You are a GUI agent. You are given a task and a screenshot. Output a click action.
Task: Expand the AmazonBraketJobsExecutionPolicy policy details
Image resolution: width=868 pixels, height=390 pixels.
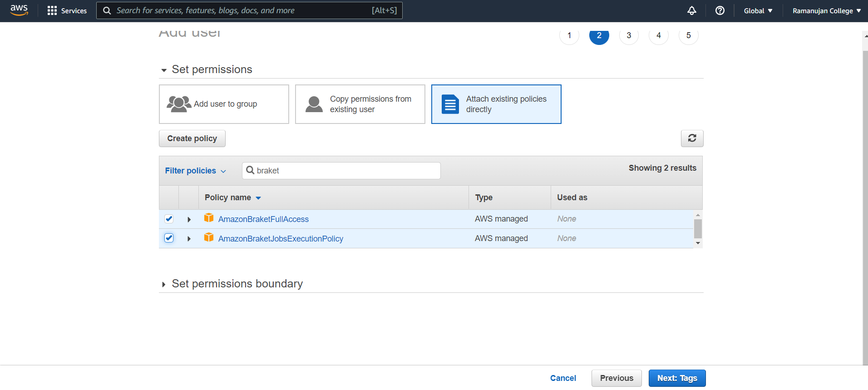[189, 239]
